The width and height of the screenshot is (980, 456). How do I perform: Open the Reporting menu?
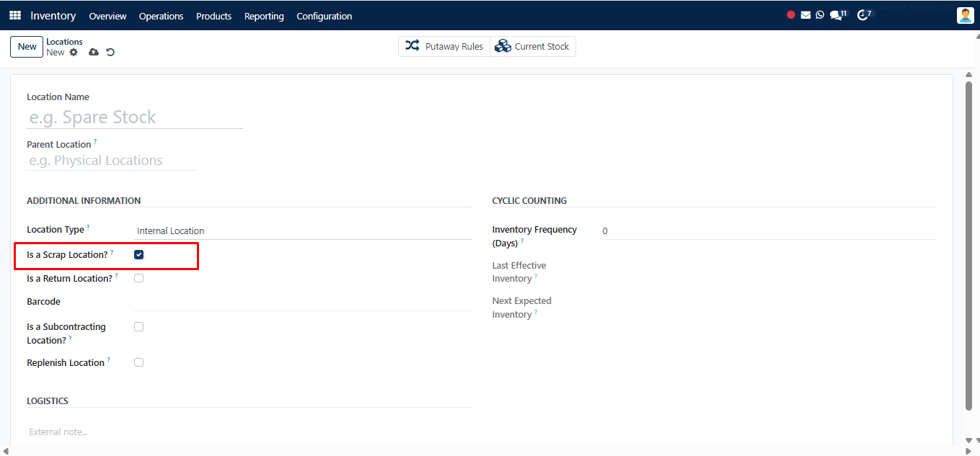pos(264,16)
